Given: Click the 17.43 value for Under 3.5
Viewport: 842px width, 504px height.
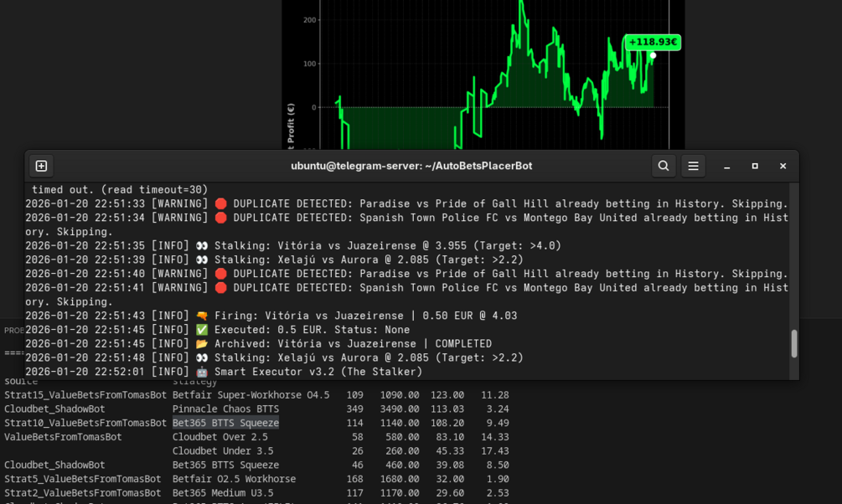Looking at the screenshot, I should click(494, 451).
